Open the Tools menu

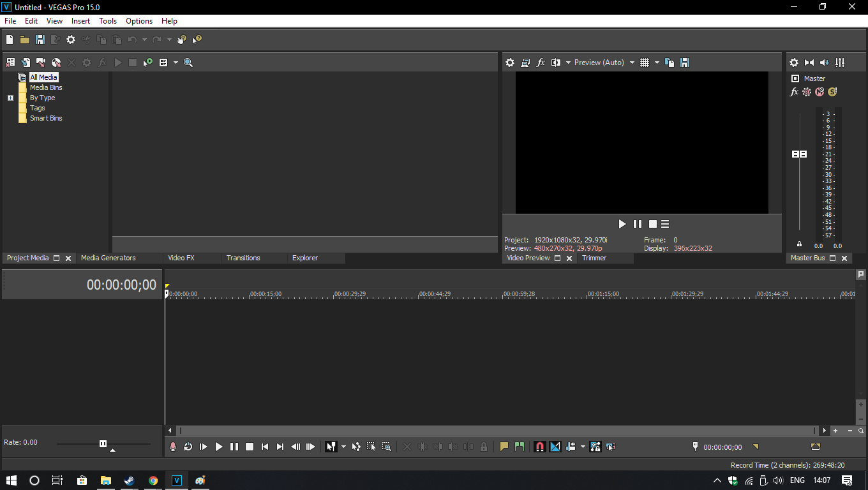coord(108,21)
